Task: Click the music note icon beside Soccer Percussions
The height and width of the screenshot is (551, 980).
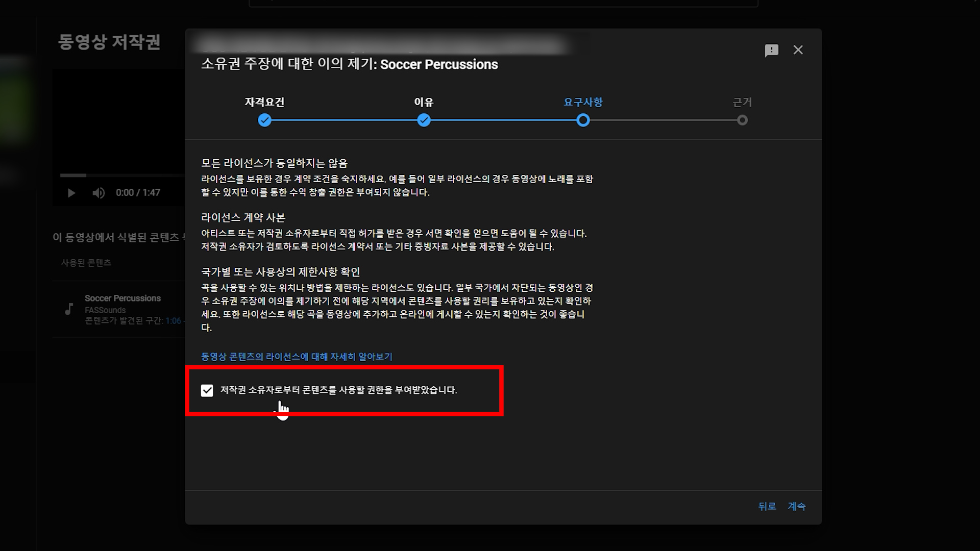Action: tap(69, 309)
